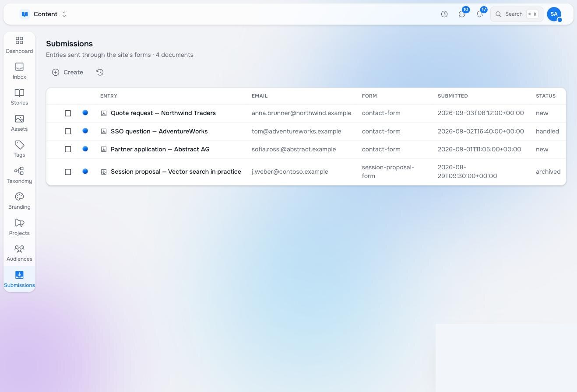Screen dimensions: 577x392
Task: Open Branding section
Action: pos(19,201)
